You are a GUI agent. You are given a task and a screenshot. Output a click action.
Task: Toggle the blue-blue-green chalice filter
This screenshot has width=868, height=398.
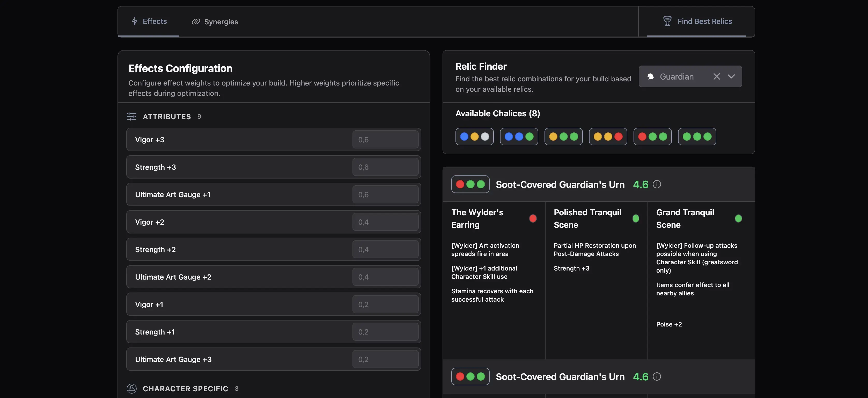519,137
